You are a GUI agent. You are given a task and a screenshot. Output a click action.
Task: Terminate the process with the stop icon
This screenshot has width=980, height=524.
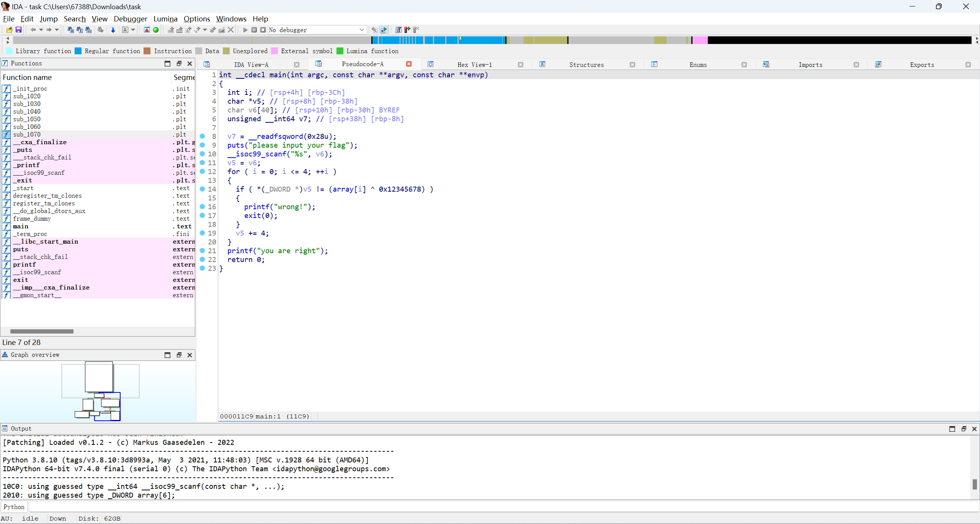point(263,30)
